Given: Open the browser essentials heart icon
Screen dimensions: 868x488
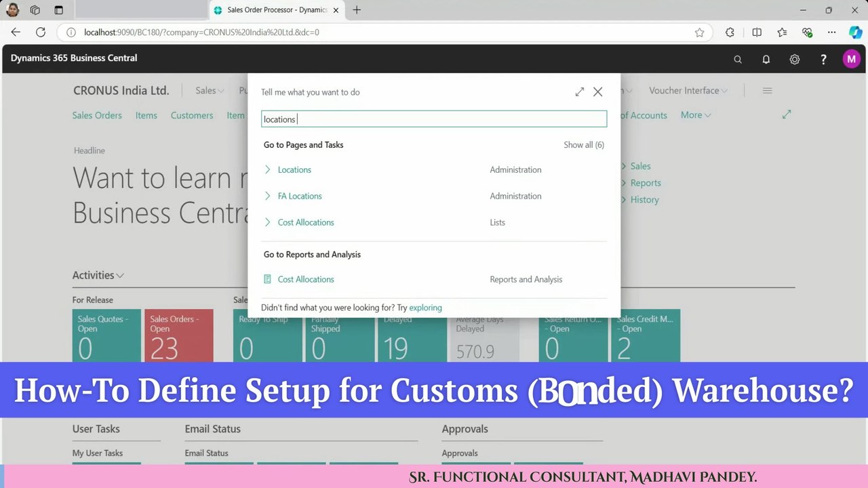Looking at the screenshot, I should click(807, 32).
